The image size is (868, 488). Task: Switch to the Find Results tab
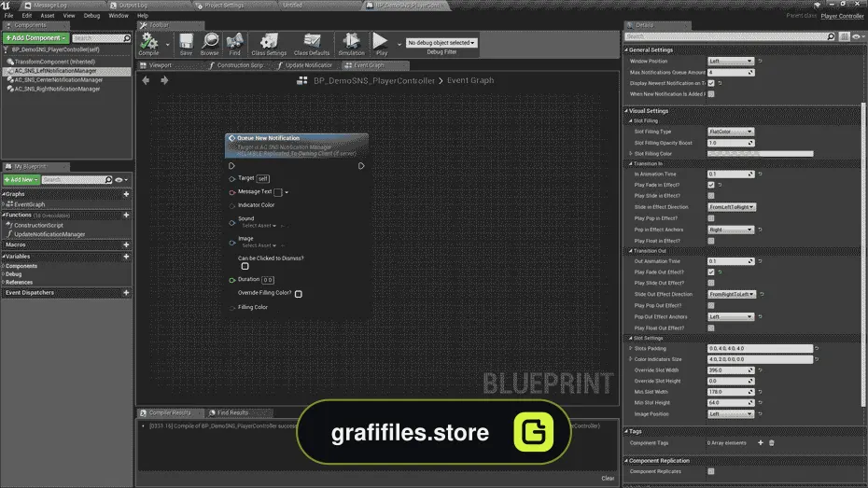[x=232, y=412]
